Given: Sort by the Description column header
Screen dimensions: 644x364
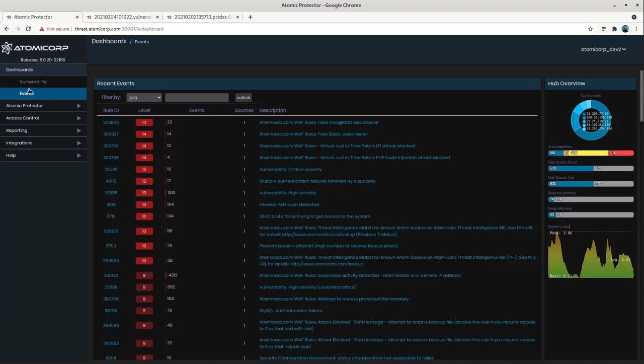Looking at the screenshot, I should tap(273, 110).
